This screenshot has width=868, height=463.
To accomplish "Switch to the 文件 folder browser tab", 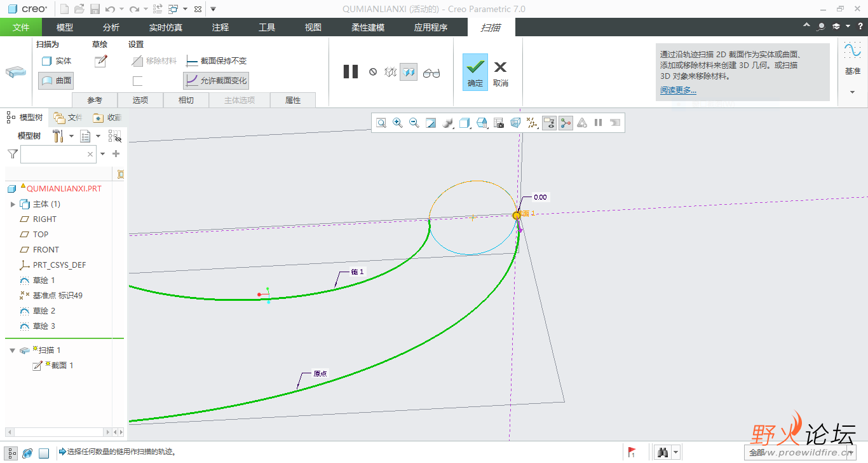I will click(68, 118).
